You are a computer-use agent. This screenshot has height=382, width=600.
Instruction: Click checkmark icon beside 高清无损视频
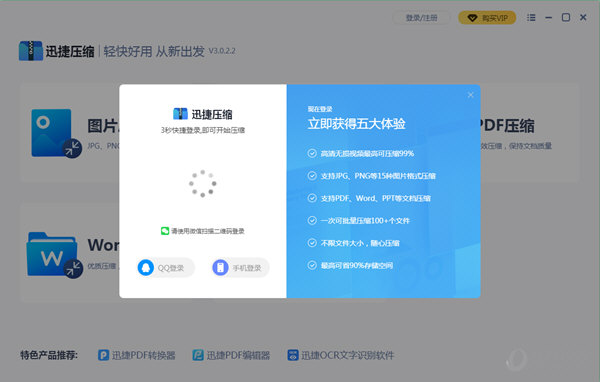312,153
